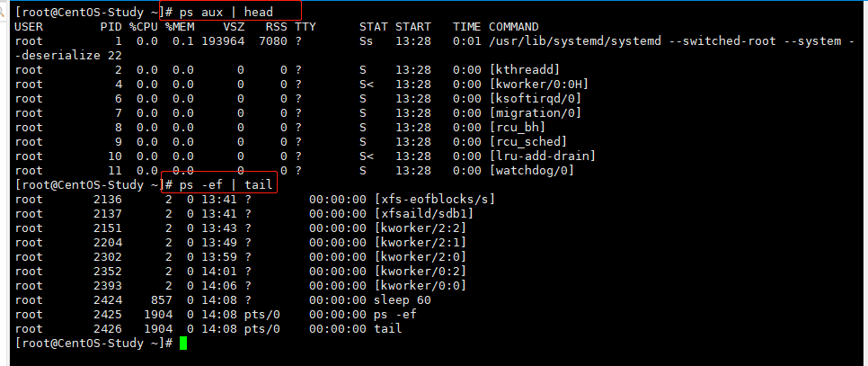The width and height of the screenshot is (868, 366).
Task: Click the [rcu_sched] process name
Action: pos(528,142)
